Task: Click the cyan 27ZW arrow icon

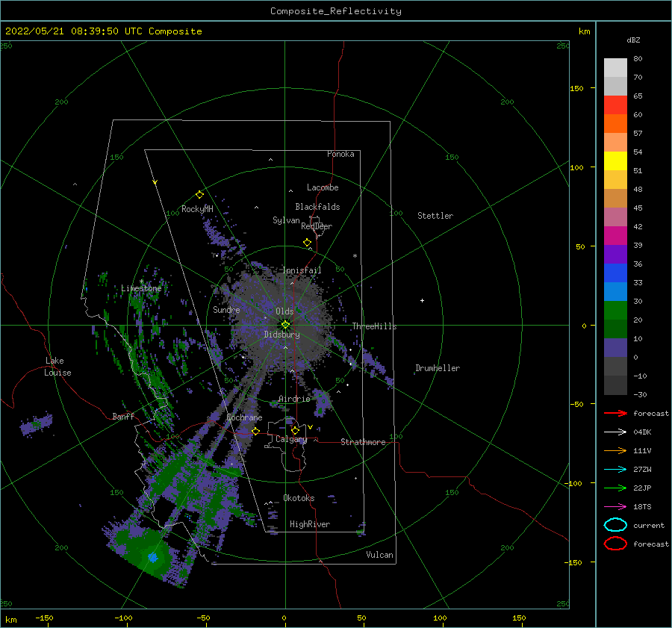Action: [615, 470]
